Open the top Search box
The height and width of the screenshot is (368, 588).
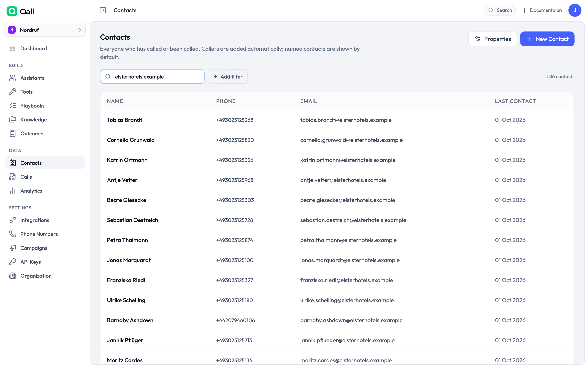point(499,10)
